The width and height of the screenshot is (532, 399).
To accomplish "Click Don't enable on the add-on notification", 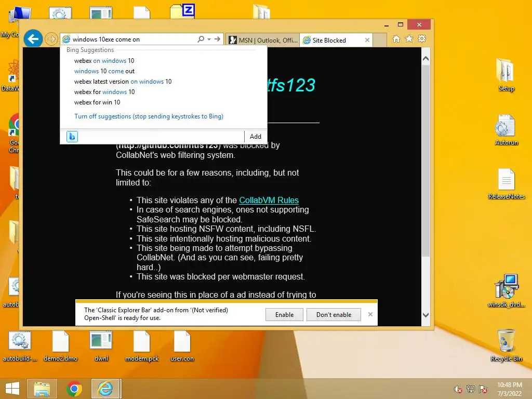I will [x=334, y=315].
